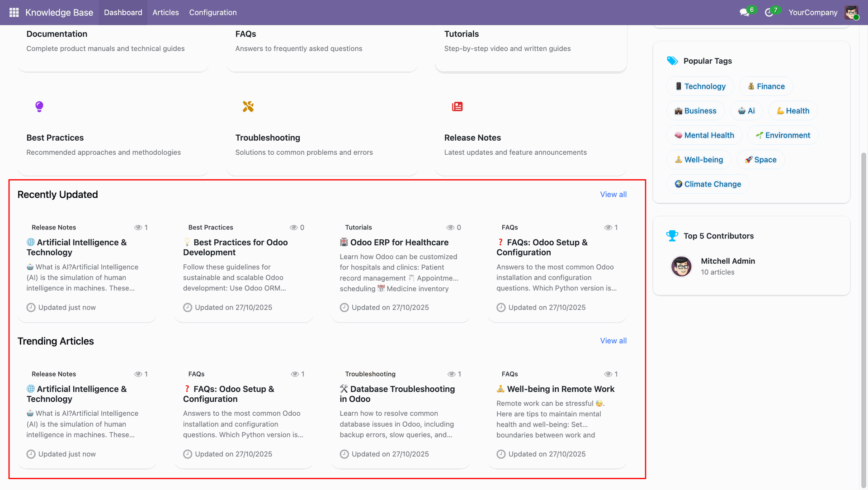
Task: Select the Climate Change tag
Action: (x=708, y=184)
